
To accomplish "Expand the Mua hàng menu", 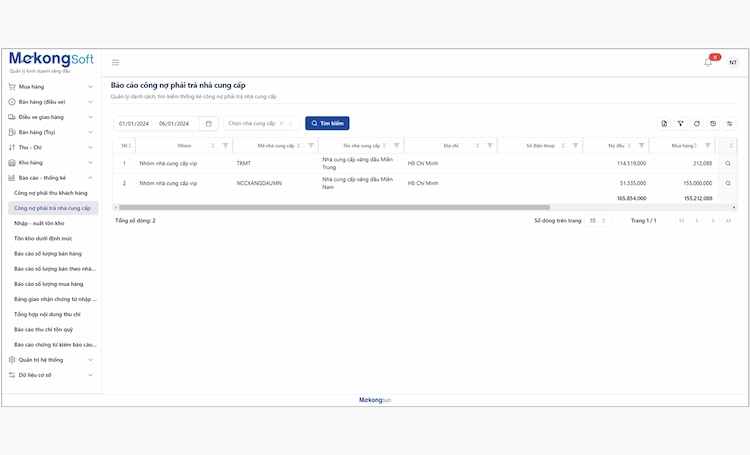I will click(x=50, y=87).
